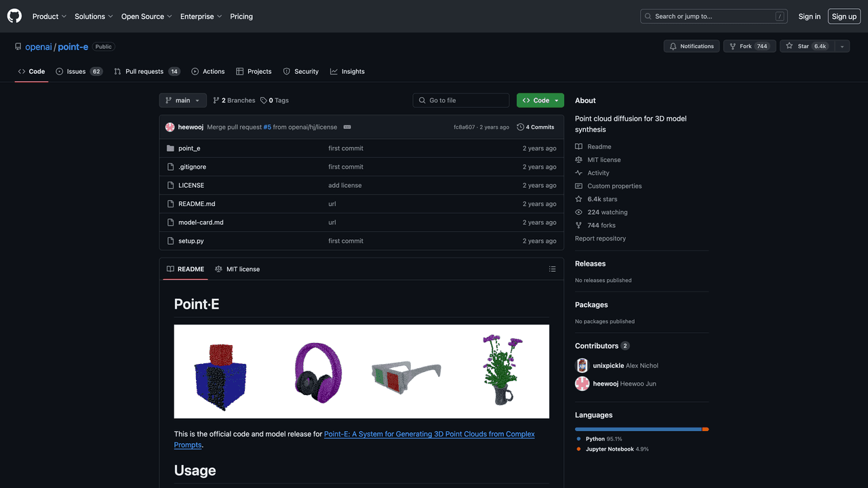Click the file icon next to setup.py
This screenshot has width=868, height=488.
[170, 241]
